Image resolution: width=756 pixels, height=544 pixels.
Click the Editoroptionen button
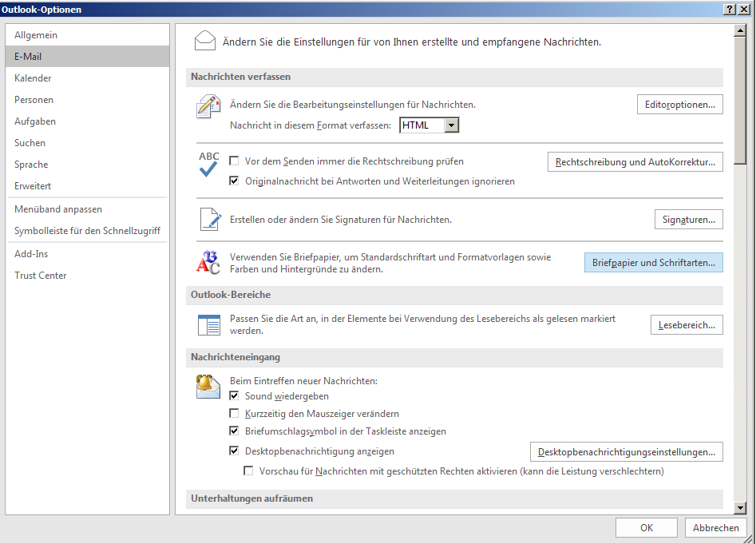pyautogui.click(x=680, y=105)
